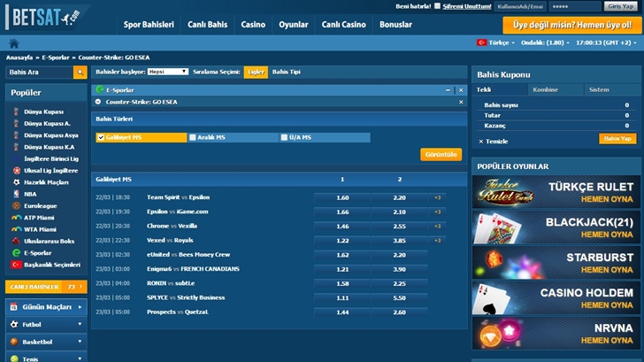Click the password input field

[574, 6]
